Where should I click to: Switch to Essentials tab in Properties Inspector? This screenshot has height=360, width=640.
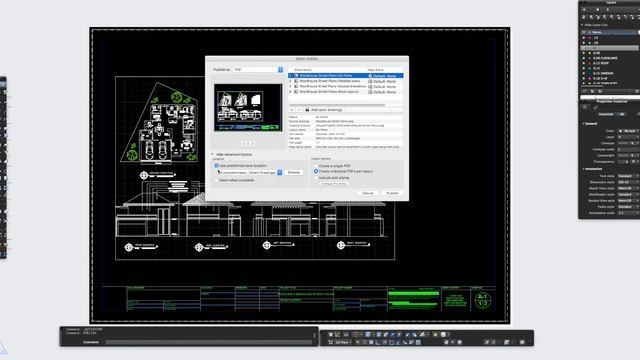(606, 114)
